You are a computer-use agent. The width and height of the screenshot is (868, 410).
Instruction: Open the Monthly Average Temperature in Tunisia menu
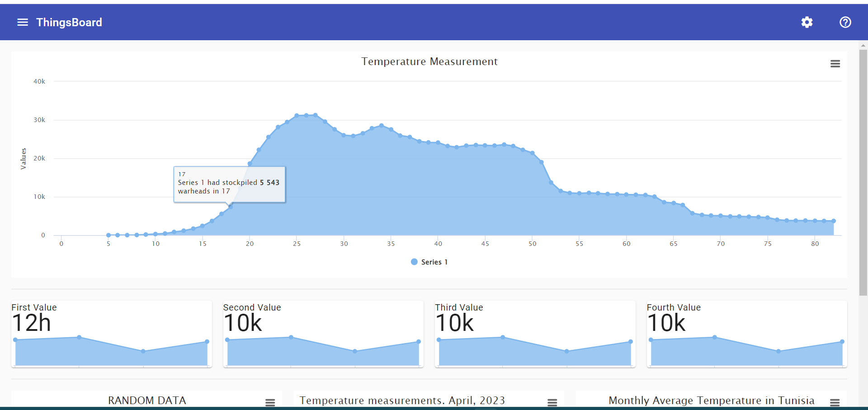[x=834, y=402]
